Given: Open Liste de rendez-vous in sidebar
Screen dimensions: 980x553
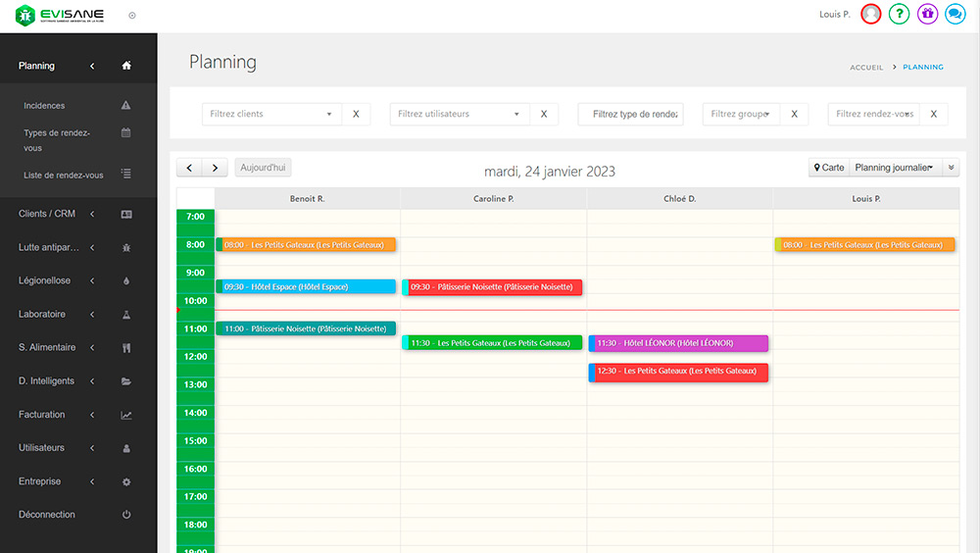Looking at the screenshot, I should [63, 176].
